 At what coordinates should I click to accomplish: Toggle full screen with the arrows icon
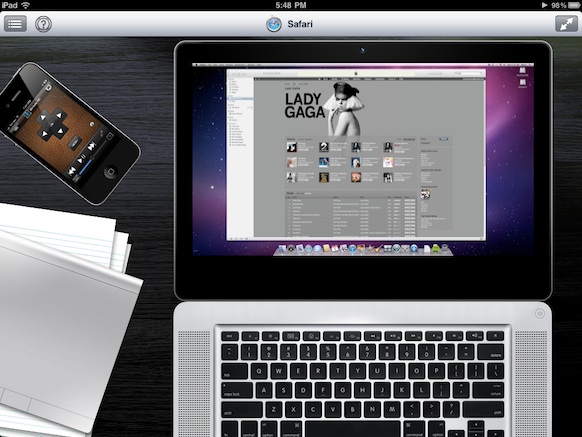tap(566, 24)
